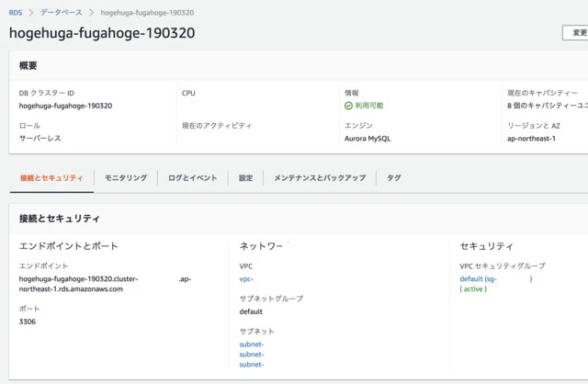588x384 pixels.
Task: Click the 8 個のキャパシティーユニット value
Action: pos(548,106)
